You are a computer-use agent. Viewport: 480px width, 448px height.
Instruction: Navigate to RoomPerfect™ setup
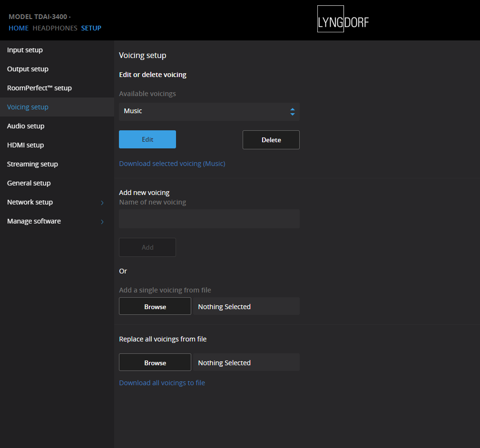(39, 88)
